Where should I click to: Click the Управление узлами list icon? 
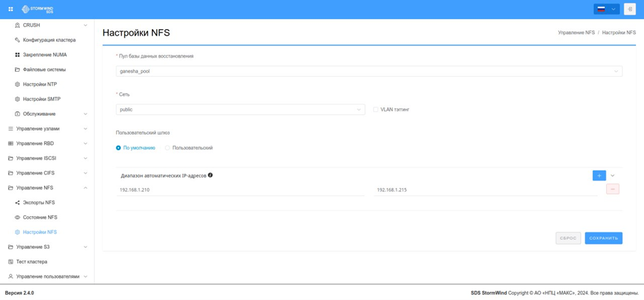(x=11, y=128)
